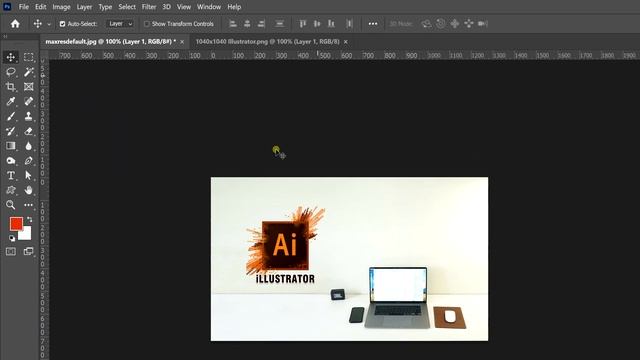Align vertical centers in options bar
Image resolution: width=640 pixels, height=360 pixels.
pyautogui.click(x=317, y=24)
